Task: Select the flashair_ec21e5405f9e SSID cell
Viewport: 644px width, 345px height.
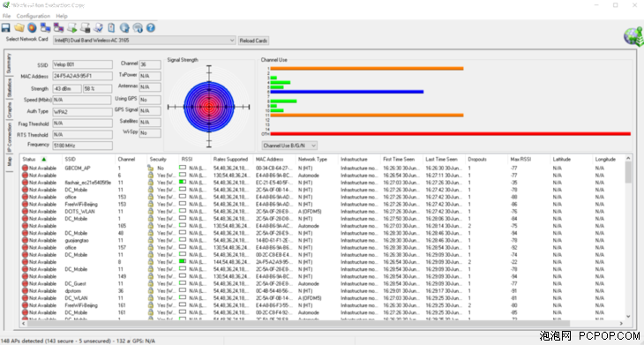Action: pos(88,183)
